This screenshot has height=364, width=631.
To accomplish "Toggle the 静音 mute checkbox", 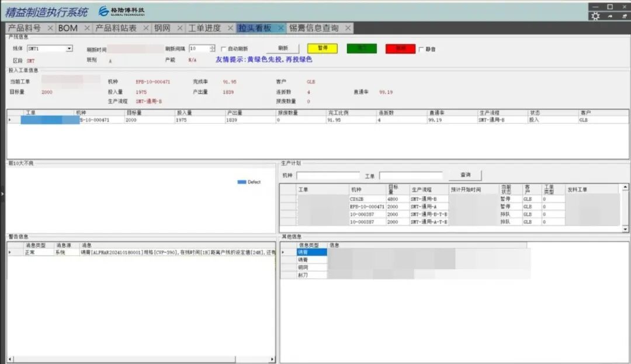I will (421, 49).
